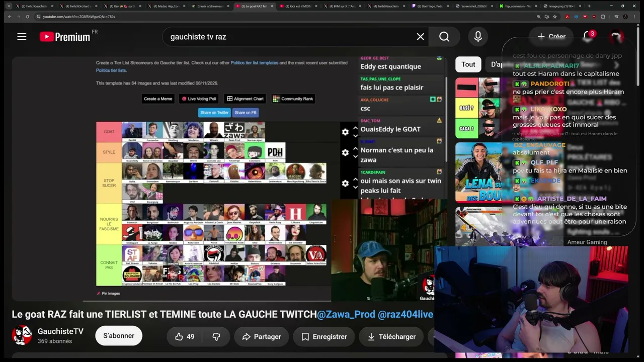Open the tab search dropdown
Screen dimensions: 644x362
9,6
